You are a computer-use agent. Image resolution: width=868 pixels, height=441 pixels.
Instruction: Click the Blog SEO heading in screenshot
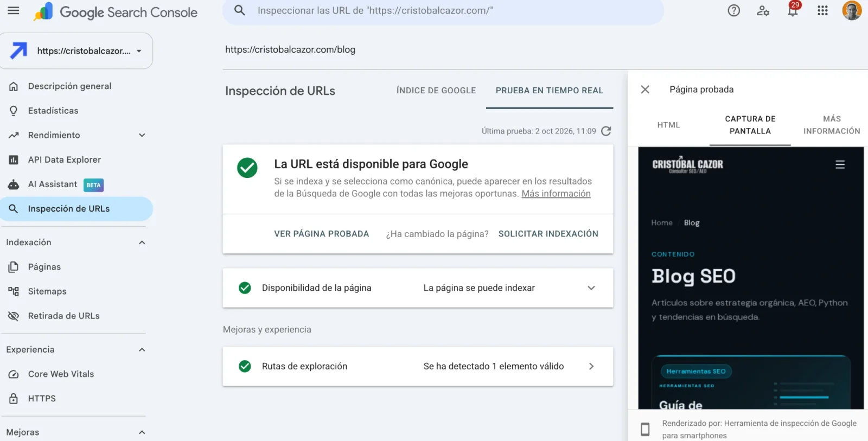(693, 277)
